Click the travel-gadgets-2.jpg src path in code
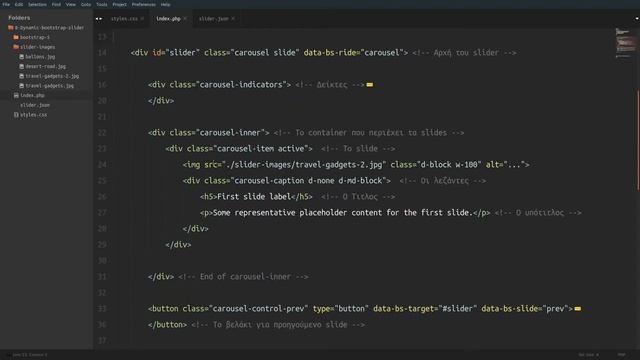The image size is (640, 360). click(x=304, y=164)
